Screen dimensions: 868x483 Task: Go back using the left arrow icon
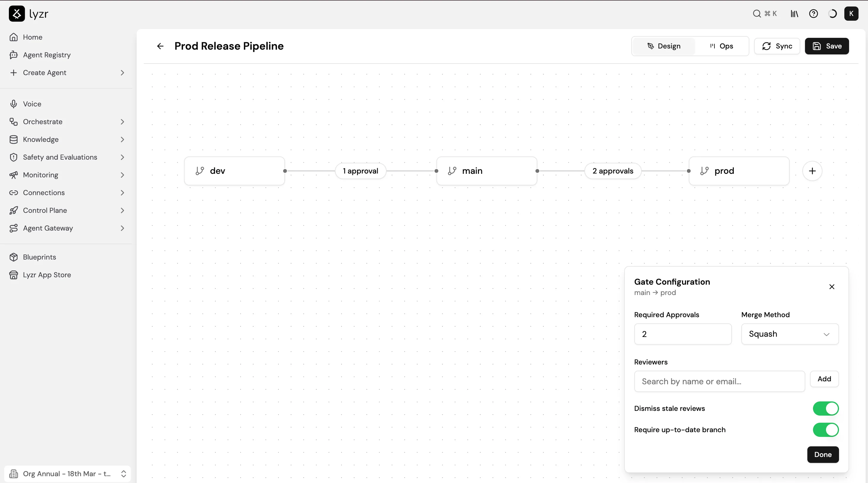click(x=160, y=46)
